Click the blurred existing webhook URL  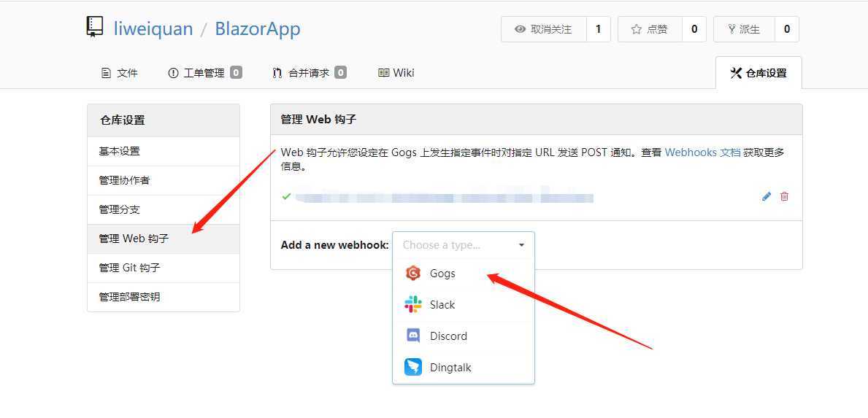pos(445,197)
